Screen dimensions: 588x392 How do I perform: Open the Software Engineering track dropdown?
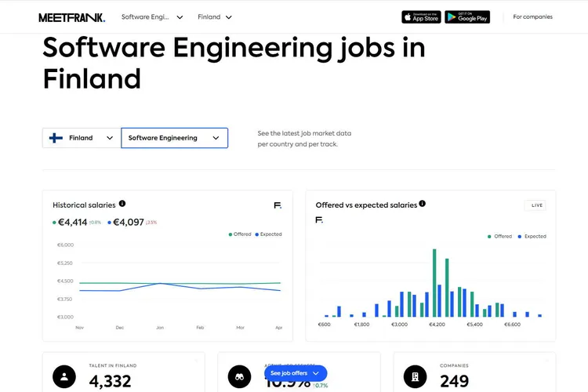click(x=174, y=138)
